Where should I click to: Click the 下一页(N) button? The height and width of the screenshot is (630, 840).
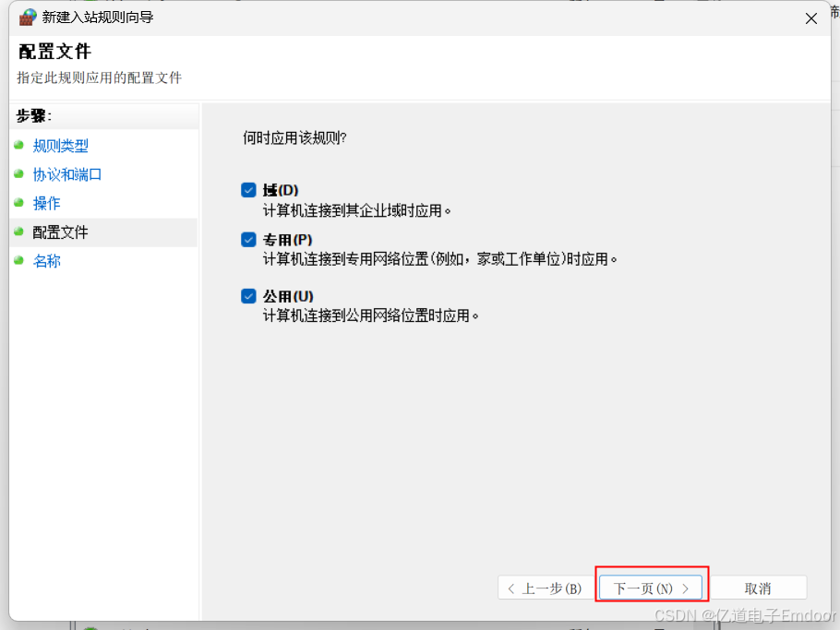point(651,587)
